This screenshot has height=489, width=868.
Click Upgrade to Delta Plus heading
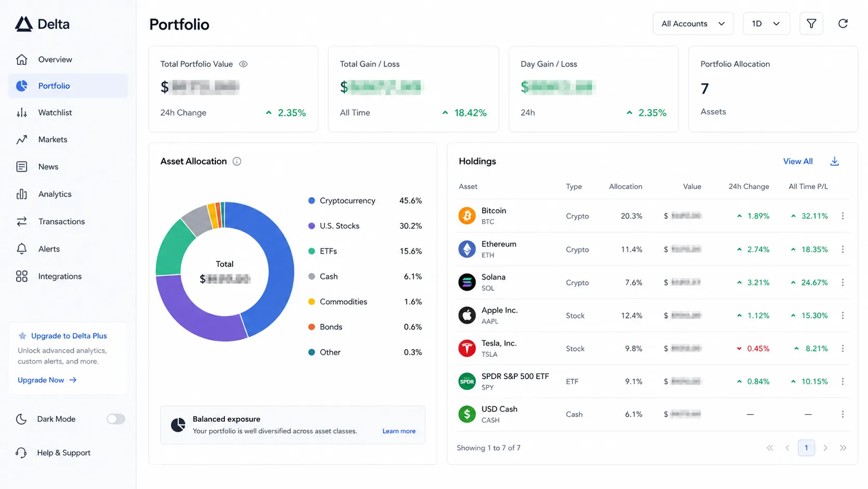click(69, 336)
